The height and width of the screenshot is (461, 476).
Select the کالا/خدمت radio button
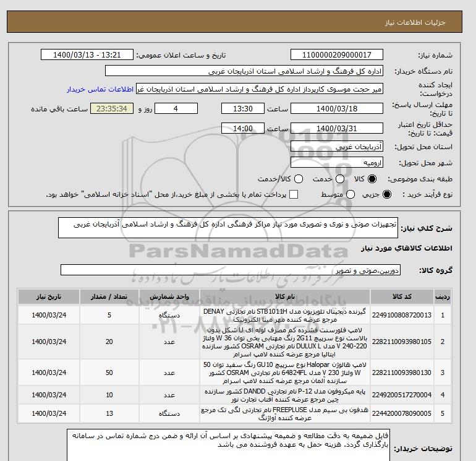pyautogui.click(x=299, y=179)
